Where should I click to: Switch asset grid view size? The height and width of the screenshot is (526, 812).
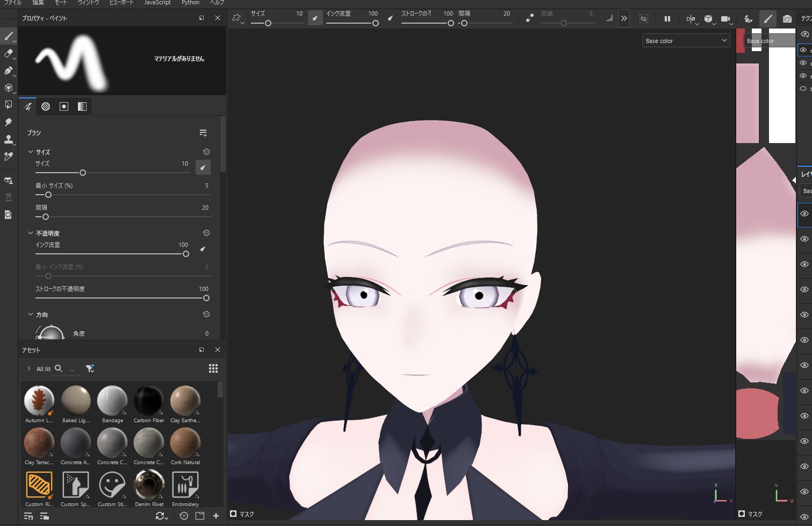pos(213,368)
